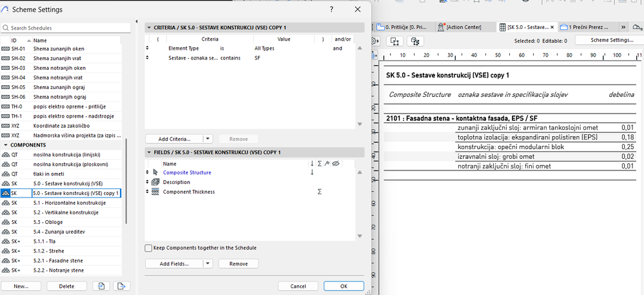644x295 pixels.
Task: Confirm the dialog with OK
Action: [x=344, y=286]
